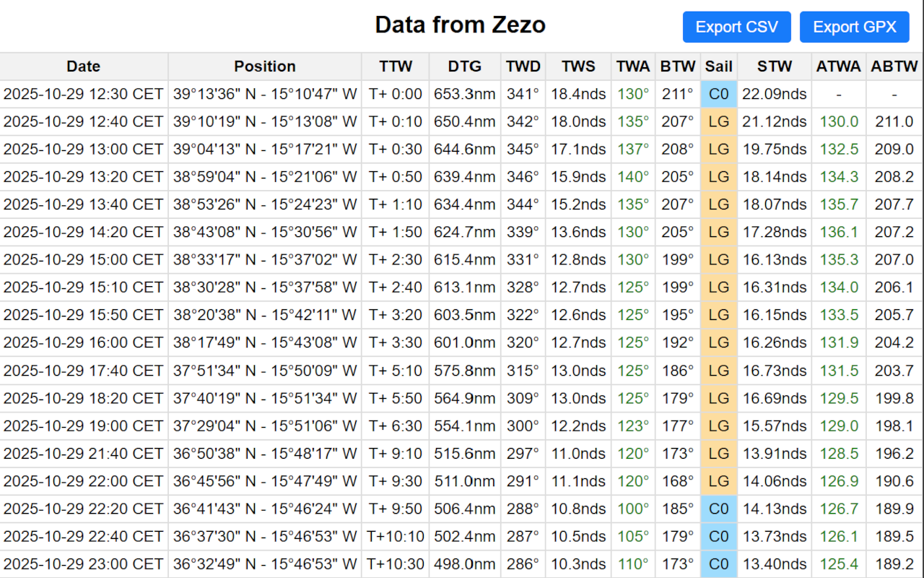Select DTG value 511.0nm
The image size is (924, 578).
pos(465,481)
